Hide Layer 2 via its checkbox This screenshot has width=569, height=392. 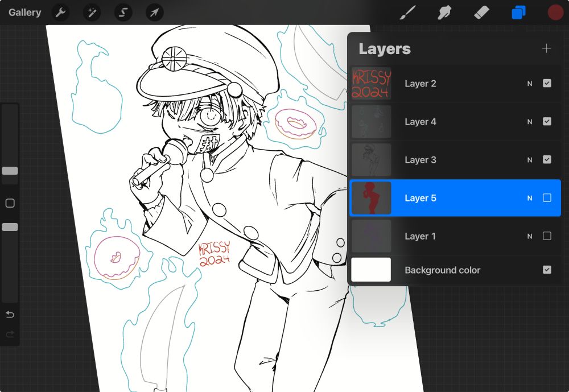(547, 84)
